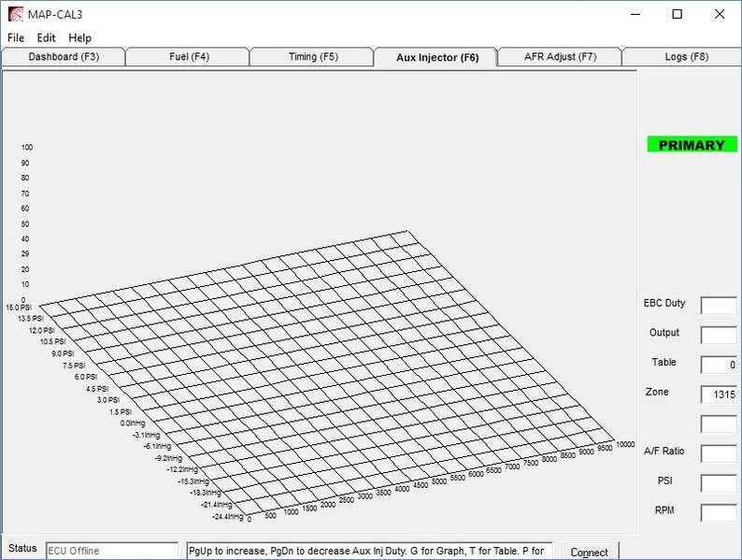The image size is (742, 560).
Task: Click the PgUp/PgDn hint message box
Action: [369, 551]
